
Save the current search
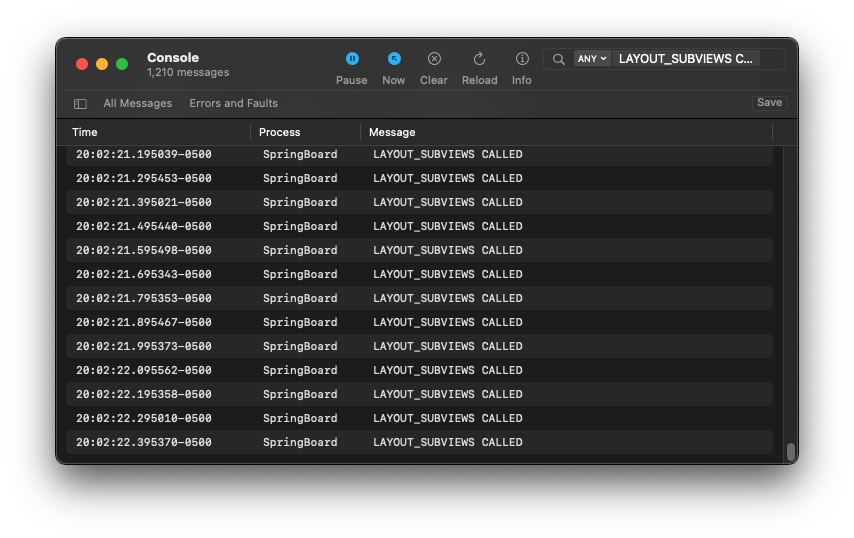click(x=769, y=103)
